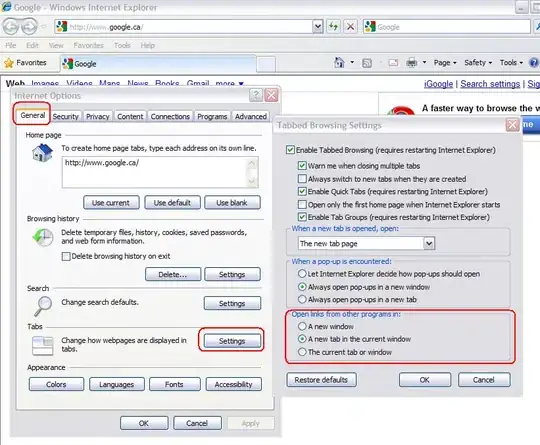Click the Use default button
The image size is (540, 445).
click(x=172, y=203)
